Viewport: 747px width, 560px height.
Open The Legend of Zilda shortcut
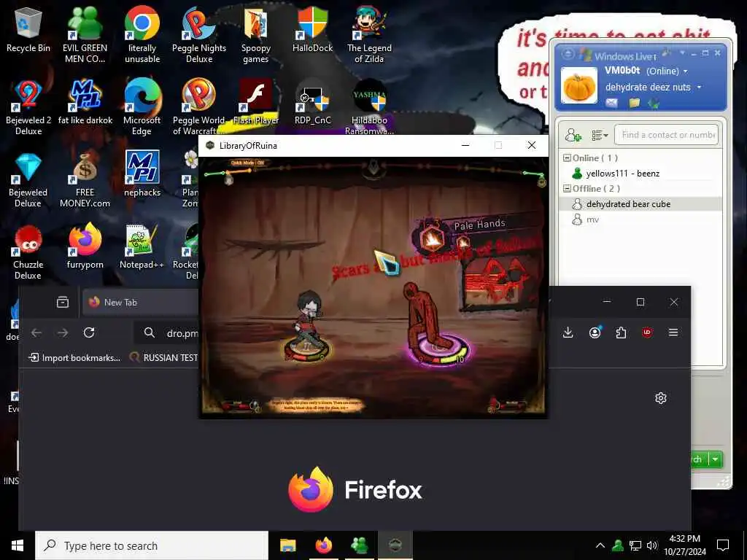tap(369, 34)
